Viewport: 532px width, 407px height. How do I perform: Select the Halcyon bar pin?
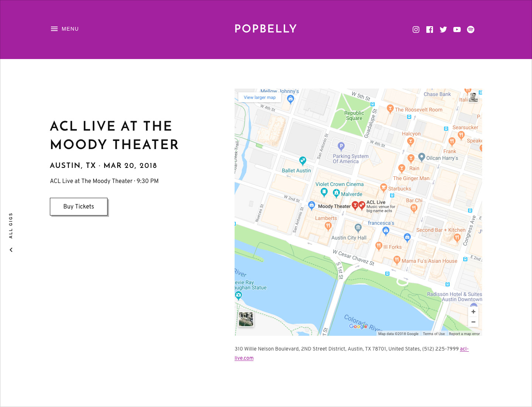click(x=410, y=141)
